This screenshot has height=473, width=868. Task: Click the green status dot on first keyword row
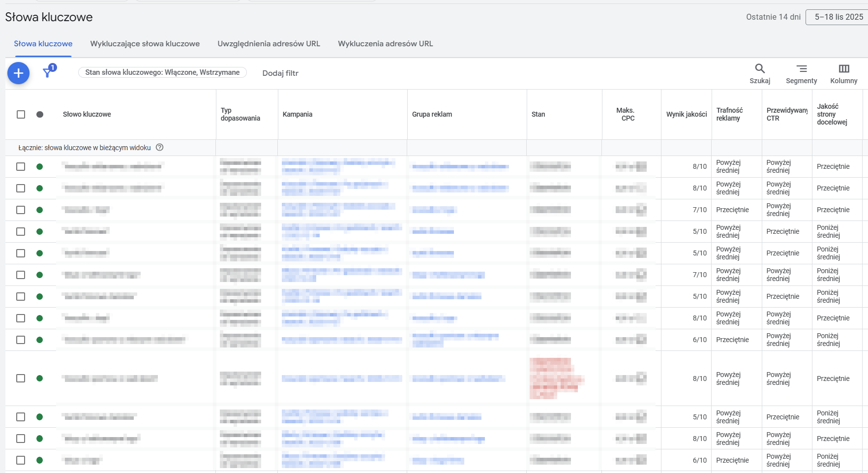point(39,166)
